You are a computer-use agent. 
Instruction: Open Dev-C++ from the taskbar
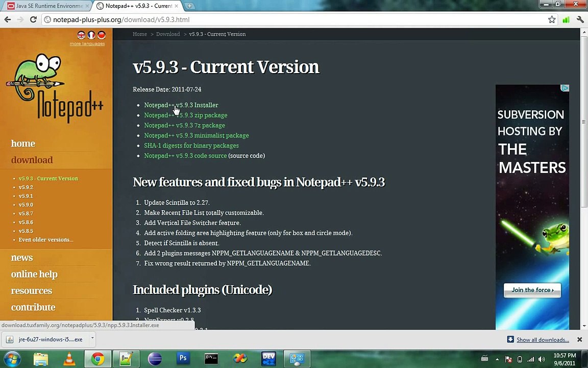click(268, 359)
